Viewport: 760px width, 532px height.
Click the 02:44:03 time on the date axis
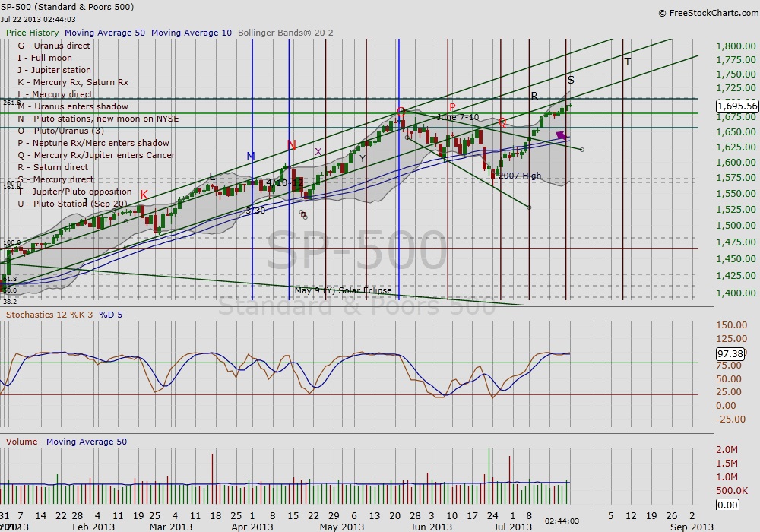tap(562, 521)
